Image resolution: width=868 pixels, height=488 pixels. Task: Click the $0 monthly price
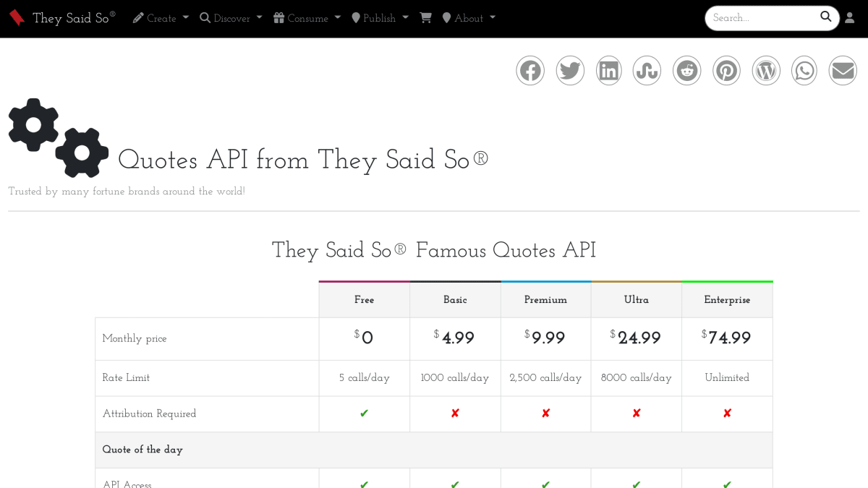(364, 338)
